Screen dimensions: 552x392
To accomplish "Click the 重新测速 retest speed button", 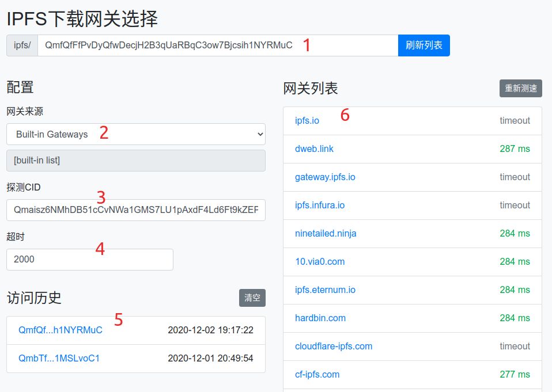I will [521, 88].
